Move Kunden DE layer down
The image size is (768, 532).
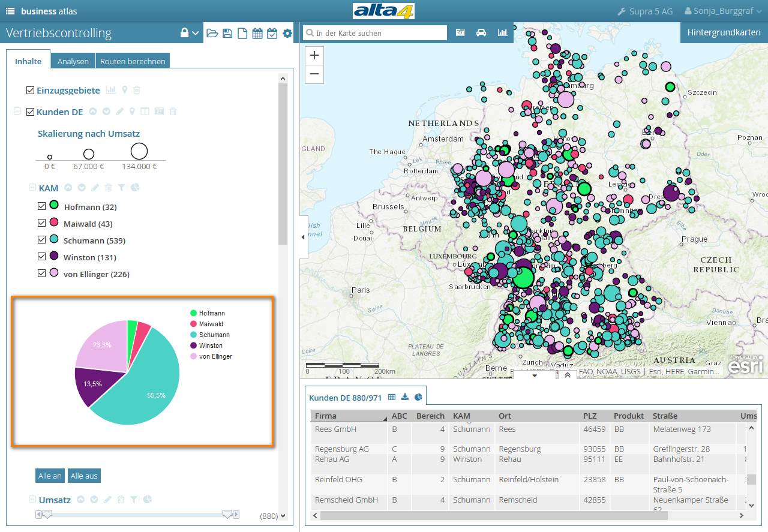(106, 112)
